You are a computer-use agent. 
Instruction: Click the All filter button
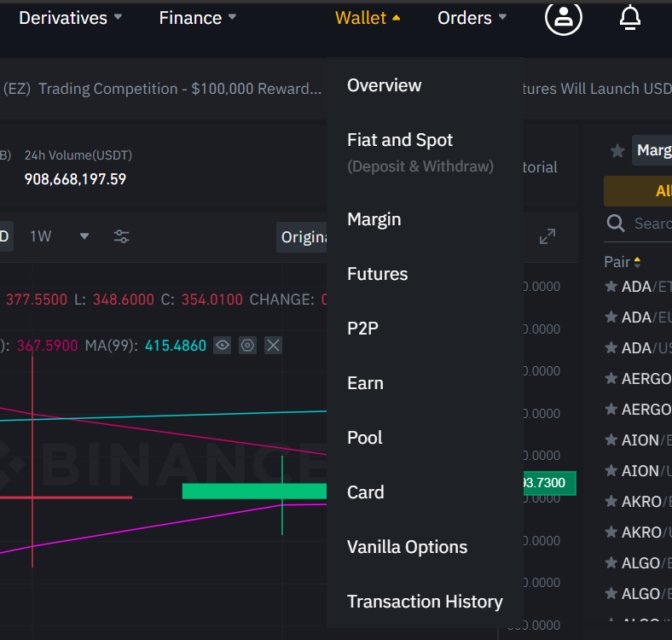click(x=638, y=191)
